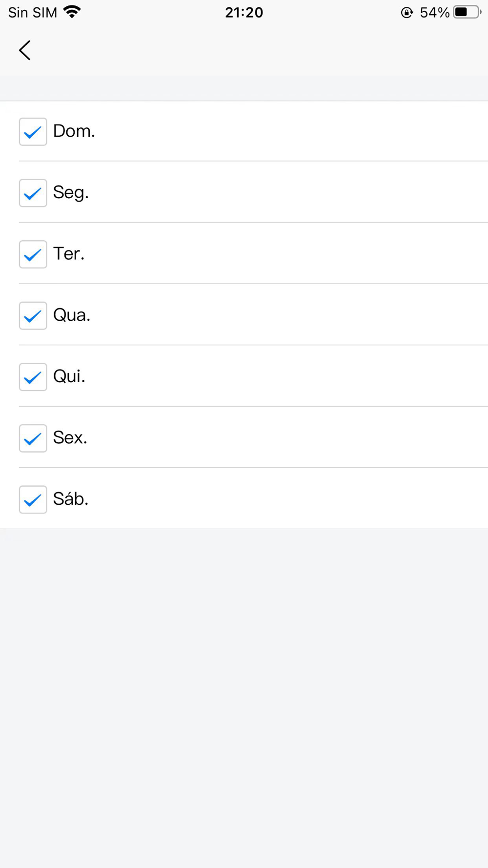This screenshot has height=868, width=488.
Task: Tap the Sin SIM carrier text
Action: click(x=33, y=13)
